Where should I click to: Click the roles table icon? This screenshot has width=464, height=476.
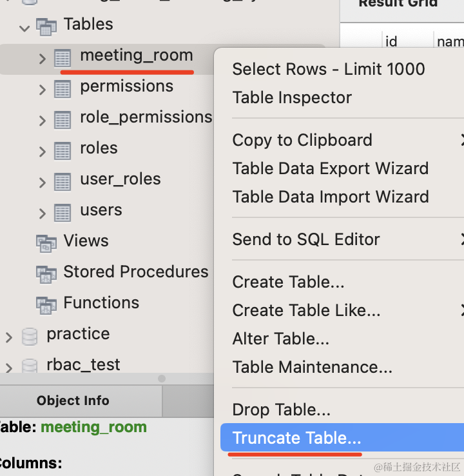click(63, 151)
